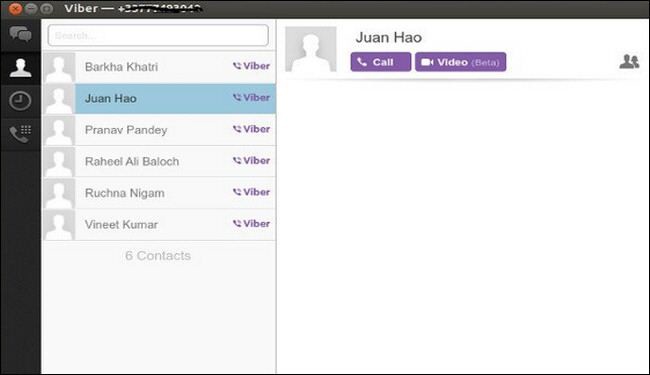Select contact Juan Hao in list
The image size is (650, 375).
[160, 98]
